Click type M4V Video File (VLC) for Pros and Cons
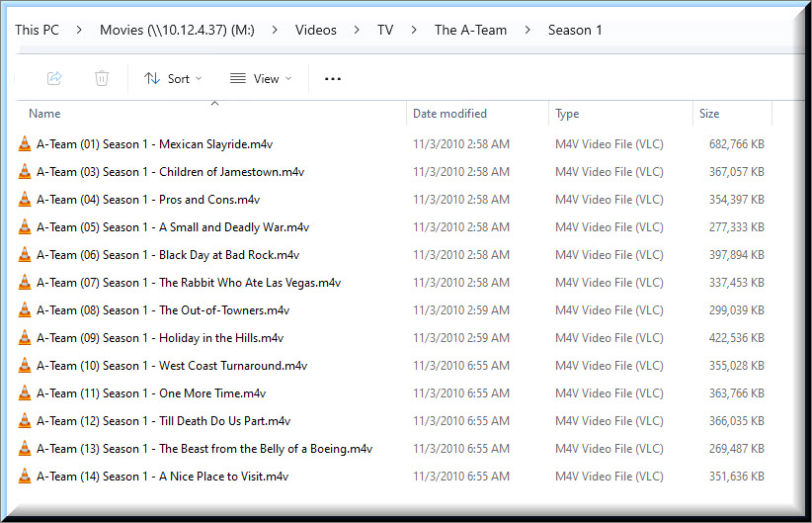The image size is (812, 523). point(609,200)
